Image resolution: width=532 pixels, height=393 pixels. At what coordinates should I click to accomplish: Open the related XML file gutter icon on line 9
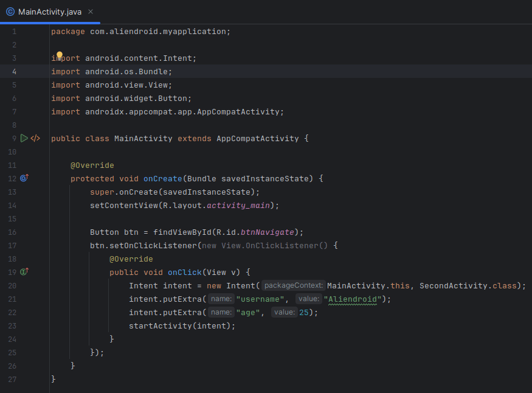click(x=35, y=139)
